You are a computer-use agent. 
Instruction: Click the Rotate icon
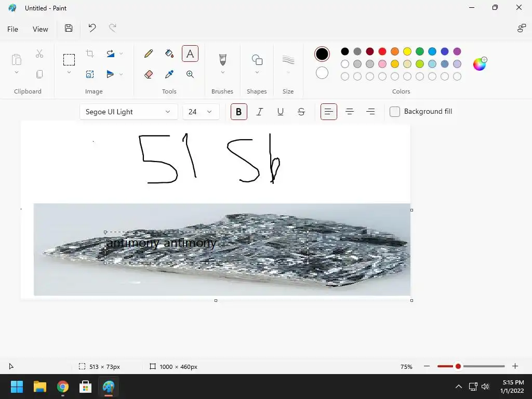(110, 54)
